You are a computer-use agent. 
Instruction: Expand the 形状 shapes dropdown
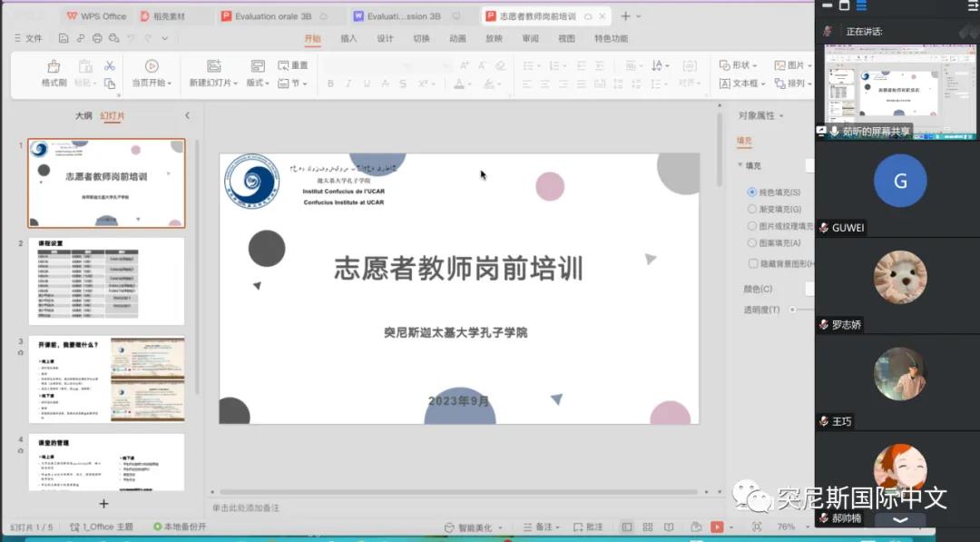tap(738, 65)
